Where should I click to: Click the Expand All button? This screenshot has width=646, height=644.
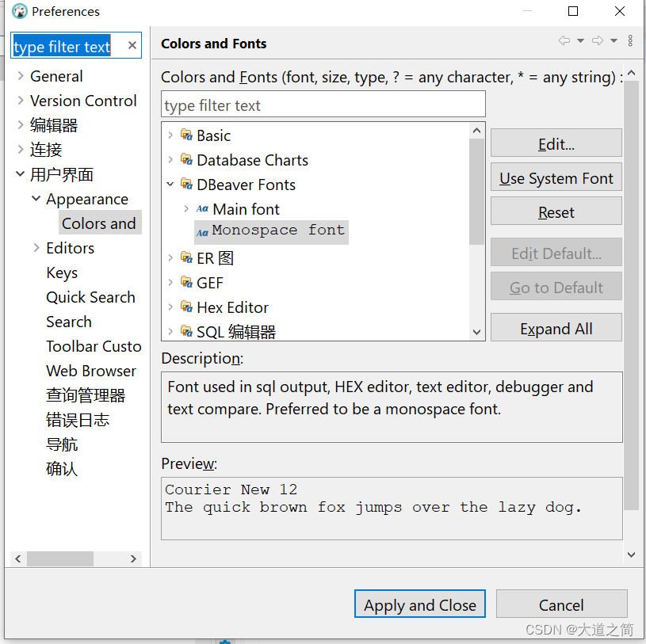(x=556, y=328)
